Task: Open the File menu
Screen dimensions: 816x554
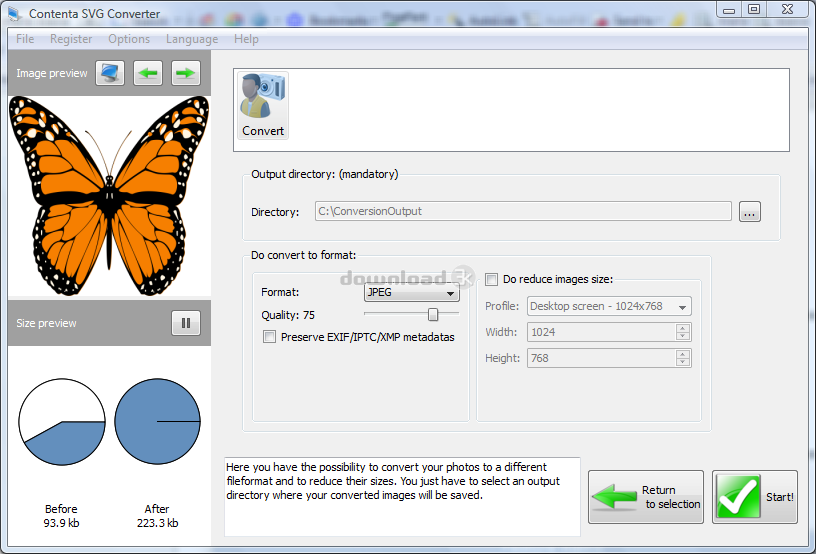Action: tap(25, 39)
